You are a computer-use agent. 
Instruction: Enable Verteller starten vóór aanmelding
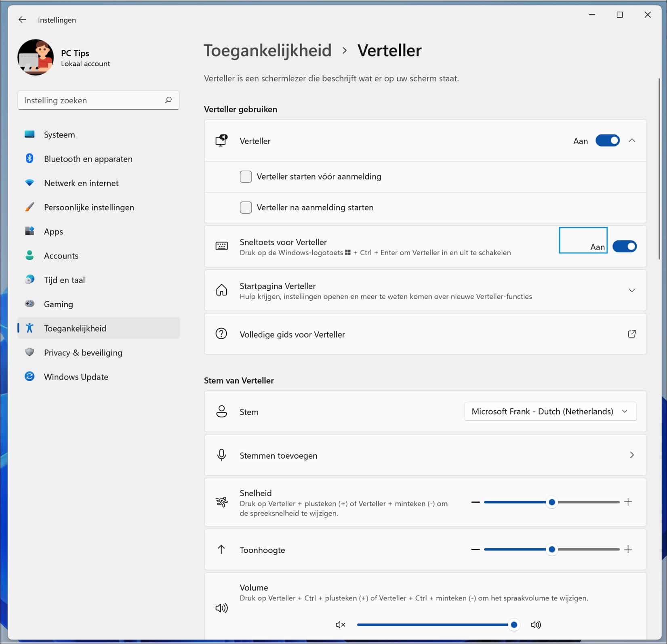[x=246, y=176]
